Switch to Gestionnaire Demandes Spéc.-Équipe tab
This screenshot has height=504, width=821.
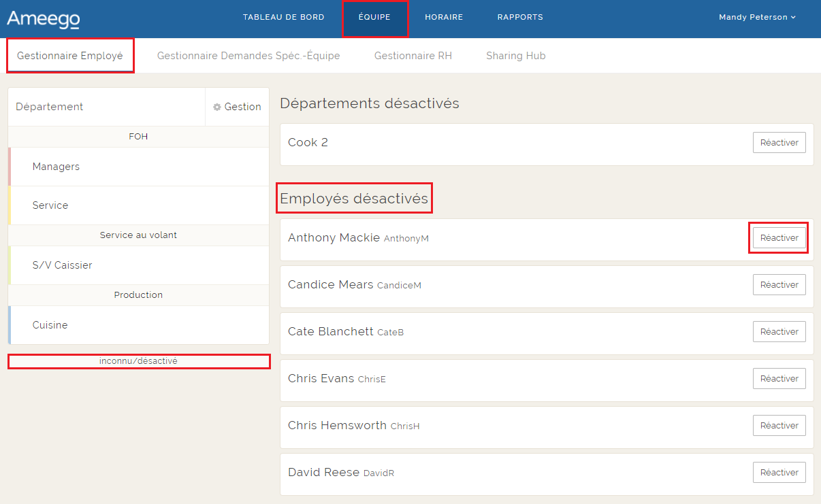pos(248,56)
